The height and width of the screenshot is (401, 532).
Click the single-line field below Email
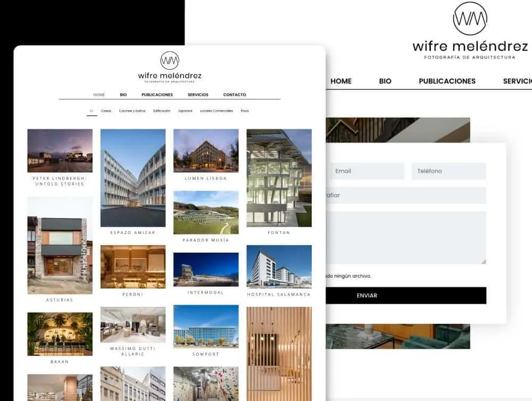tap(406, 195)
